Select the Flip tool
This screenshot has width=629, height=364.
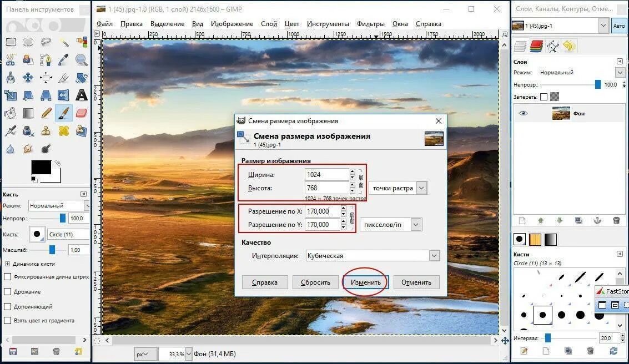(x=64, y=95)
